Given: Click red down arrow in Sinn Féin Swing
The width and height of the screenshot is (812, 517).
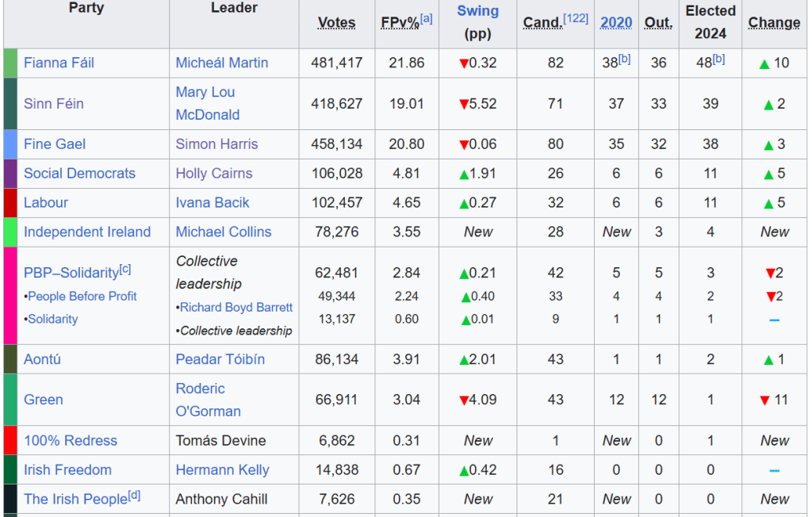Looking at the screenshot, I should click(x=464, y=104).
